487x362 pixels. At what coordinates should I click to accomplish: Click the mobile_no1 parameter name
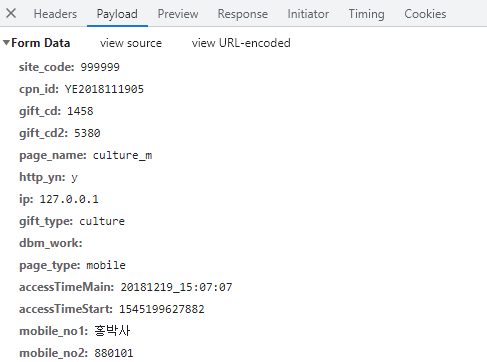[54, 331]
